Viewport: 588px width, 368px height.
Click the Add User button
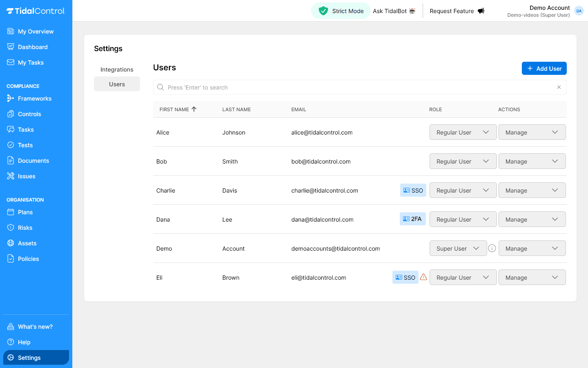click(544, 68)
